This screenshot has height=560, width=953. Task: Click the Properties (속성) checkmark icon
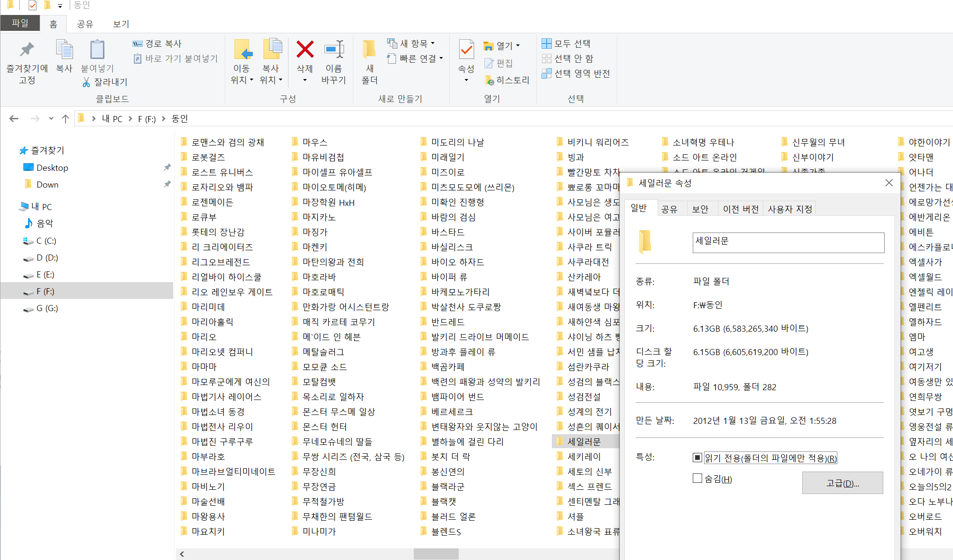[466, 50]
